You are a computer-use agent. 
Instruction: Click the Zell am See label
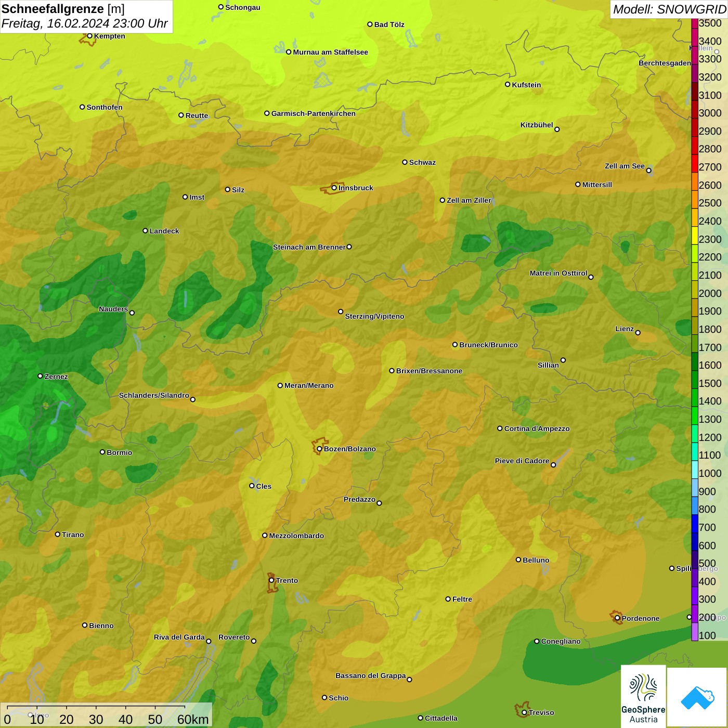click(x=625, y=166)
